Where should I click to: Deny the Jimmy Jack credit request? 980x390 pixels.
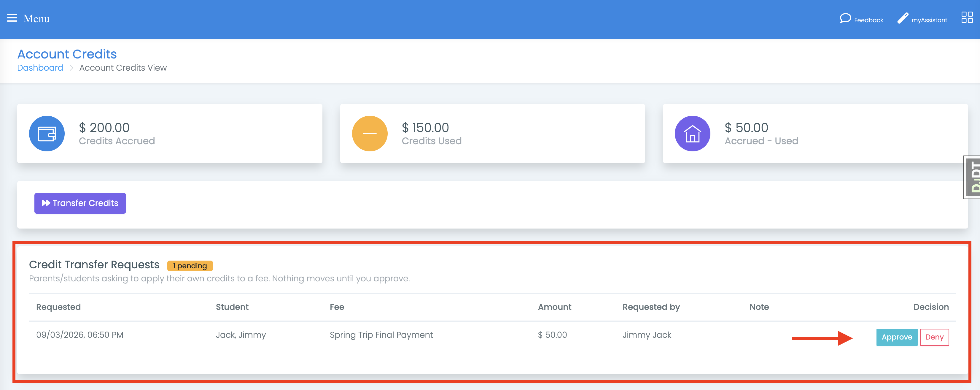(934, 337)
